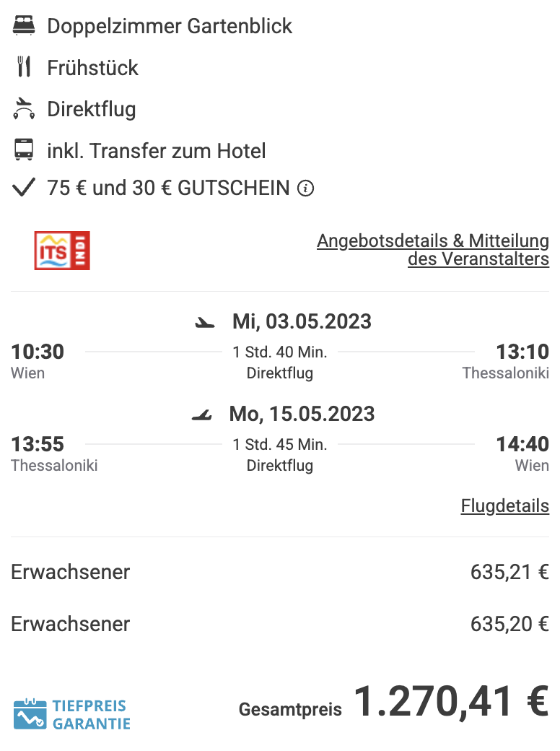The height and width of the screenshot is (751, 560).
Task: Open Angebotsdetails & Mitteilung des Veranstalters link
Action: click(x=433, y=250)
